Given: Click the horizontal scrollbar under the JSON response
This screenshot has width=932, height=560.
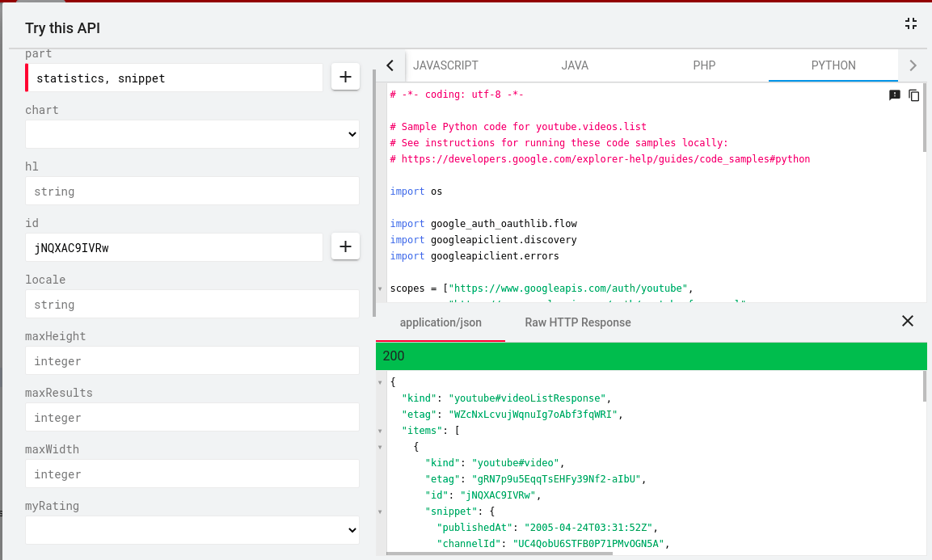Looking at the screenshot, I should tap(500, 554).
